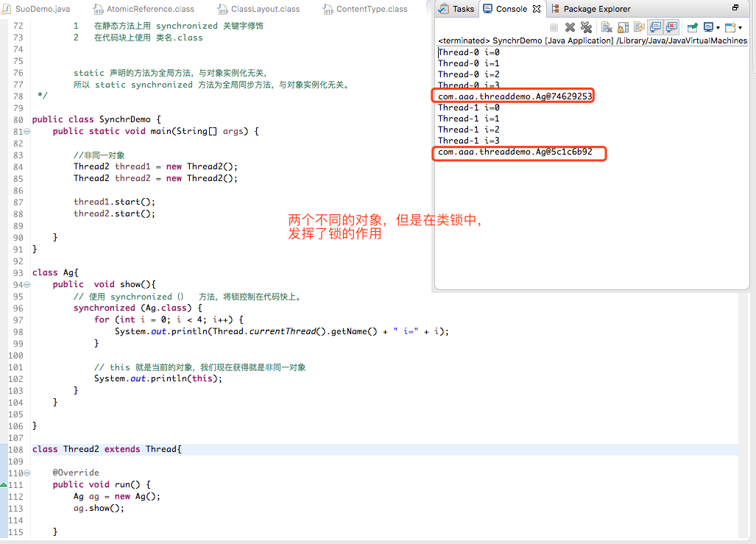This screenshot has height=544, width=756.
Task: Click 'Thread2 thread1 = new Thread2();' line
Action: [156, 166]
